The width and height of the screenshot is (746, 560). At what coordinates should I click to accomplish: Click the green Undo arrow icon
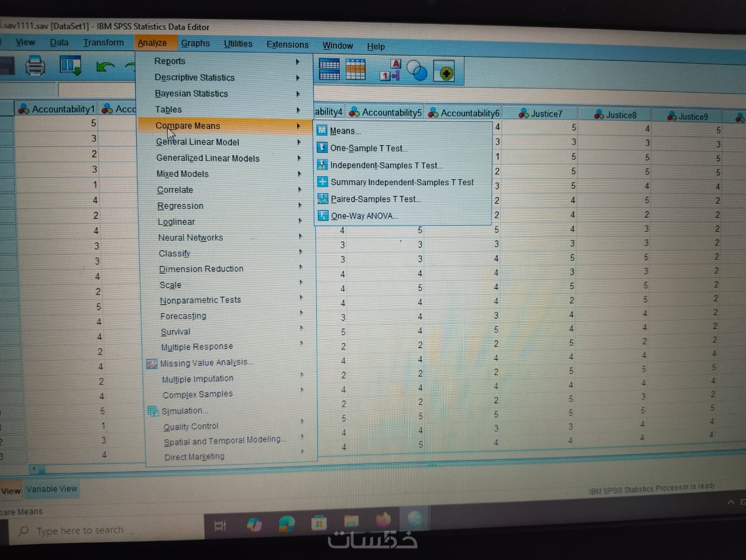tap(105, 67)
